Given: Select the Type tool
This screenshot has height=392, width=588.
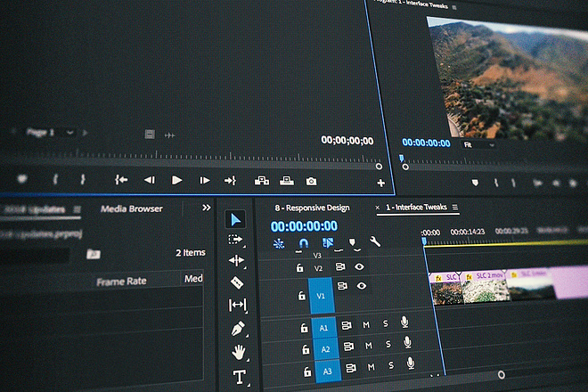Looking at the screenshot, I should pyautogui.click(x=240, y=377).
